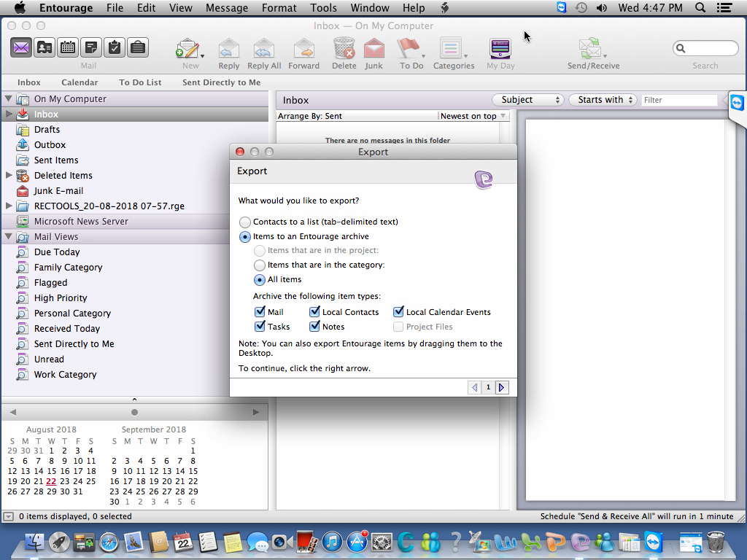Screen dimensions: 747x560
Task: Uncheck Local Calendar Events checkbox
Action: click(398, 312)
